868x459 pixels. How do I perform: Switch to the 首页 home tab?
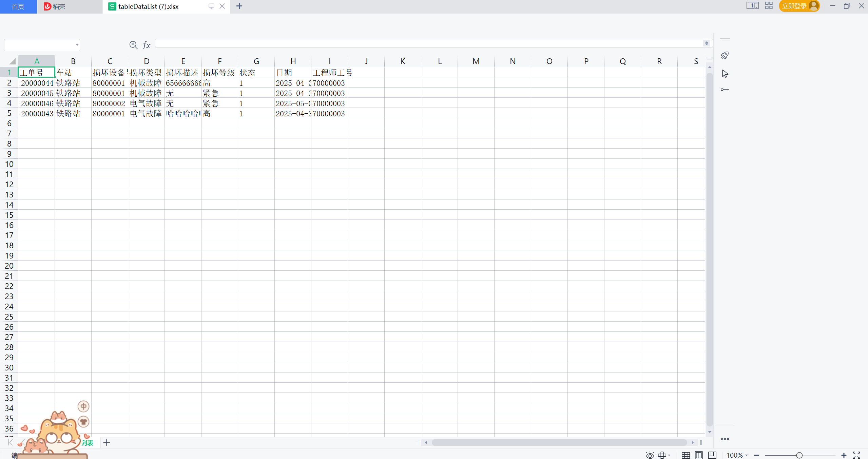(x=18, y=6)
